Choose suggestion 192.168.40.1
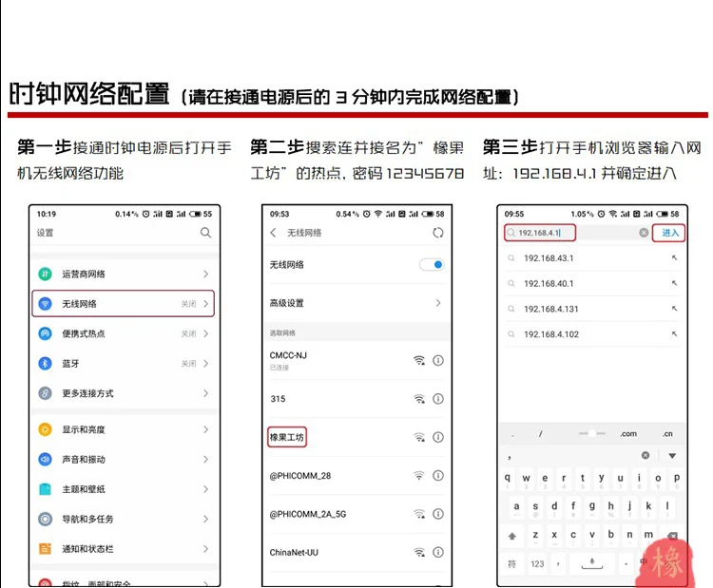 pyautogui.click(x=593, y=283)
